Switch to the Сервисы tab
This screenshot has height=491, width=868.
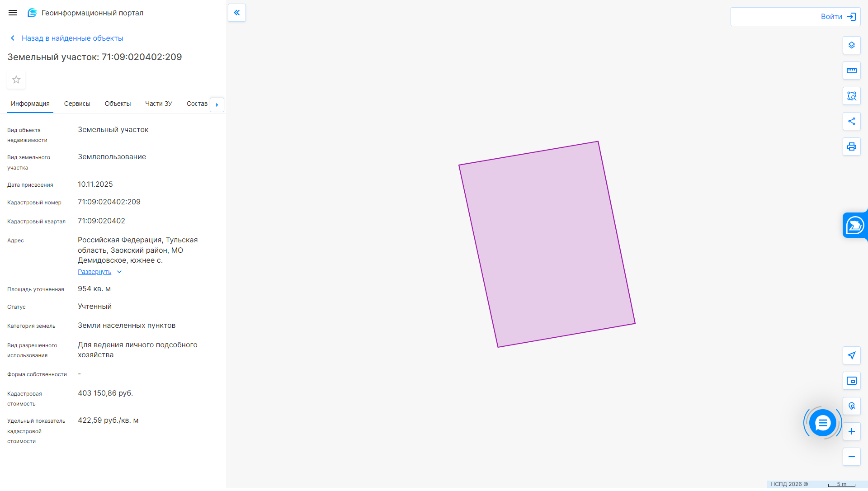77,104
